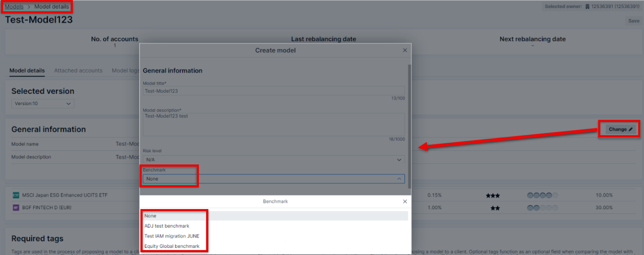Choose ADJ test benchmark option

click(x=167, y=226)
